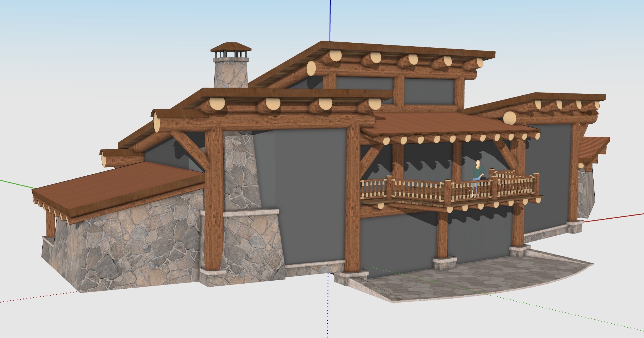Click the stone chimney stack
644x338 pixels.
(x=231, y=74)
